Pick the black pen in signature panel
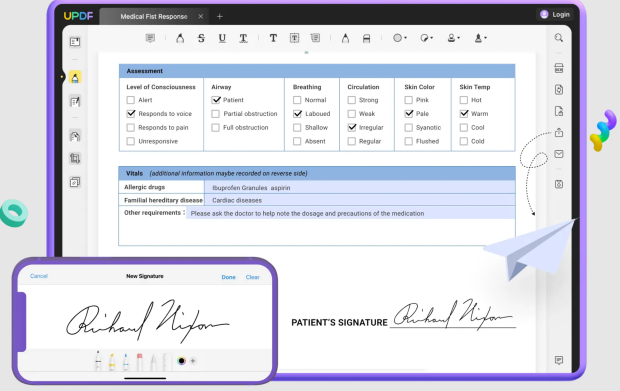This screenshot has height=391, width=620. coord(98,360)
